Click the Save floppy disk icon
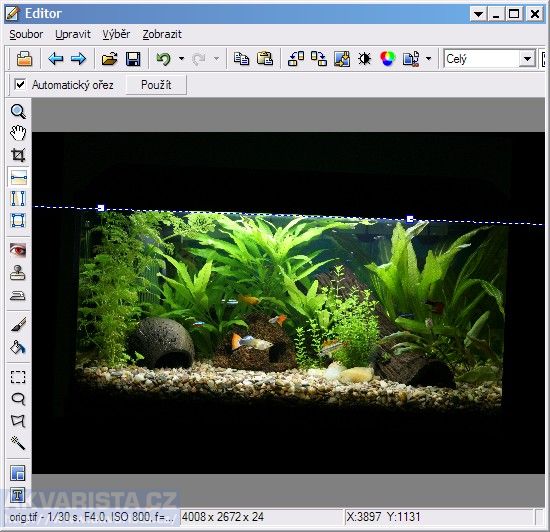The image size is (550, 532). tap(133, 59)
